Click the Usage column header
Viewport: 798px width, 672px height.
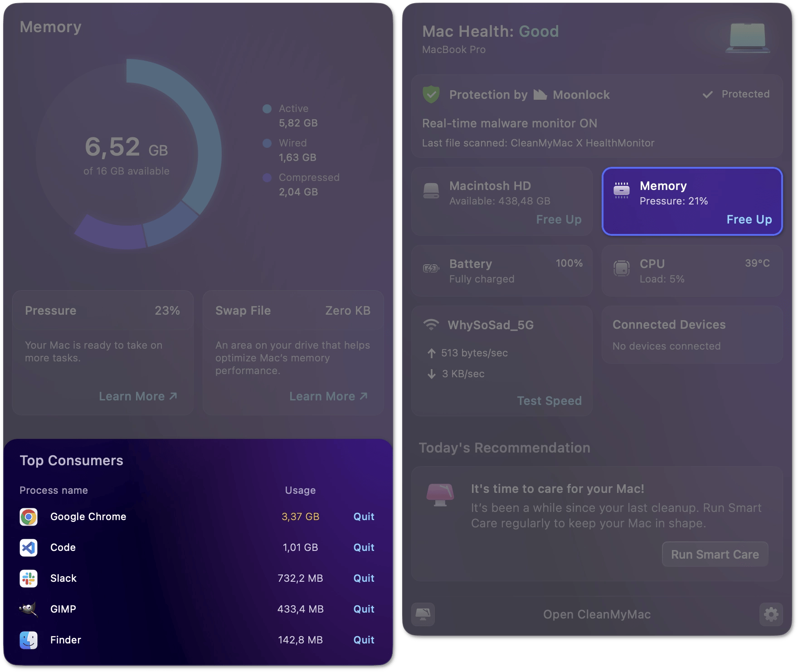(x=300, y=490)
